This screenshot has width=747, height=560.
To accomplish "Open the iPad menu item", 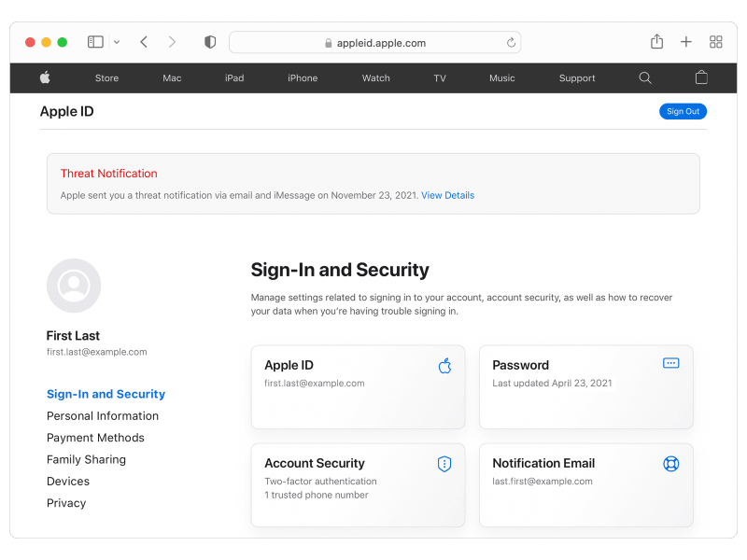I will [x=234, y=78].
